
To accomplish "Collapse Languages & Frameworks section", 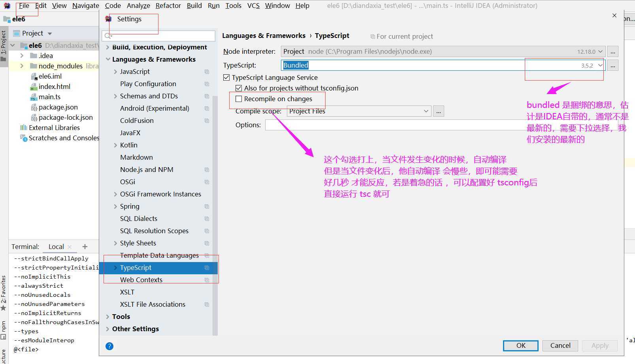I will tap(108, 59).
